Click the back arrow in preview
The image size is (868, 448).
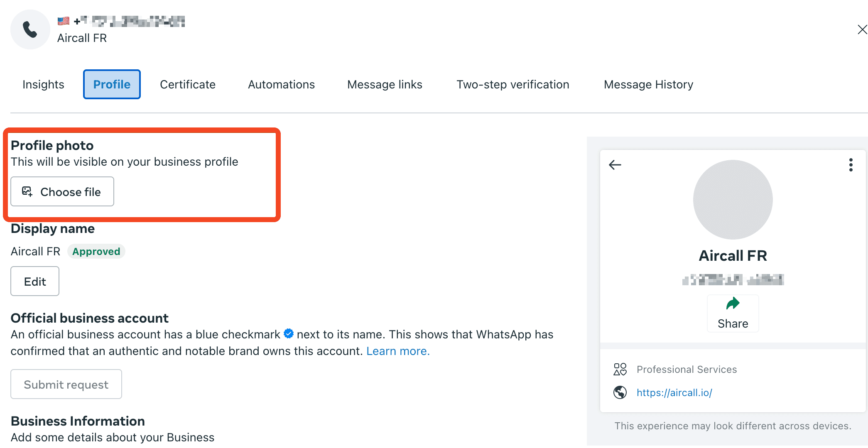615,165
